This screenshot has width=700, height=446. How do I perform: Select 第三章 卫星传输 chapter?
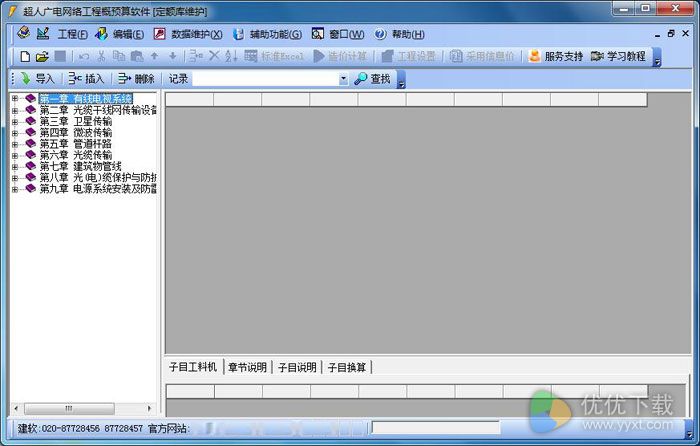pos(76,121)
